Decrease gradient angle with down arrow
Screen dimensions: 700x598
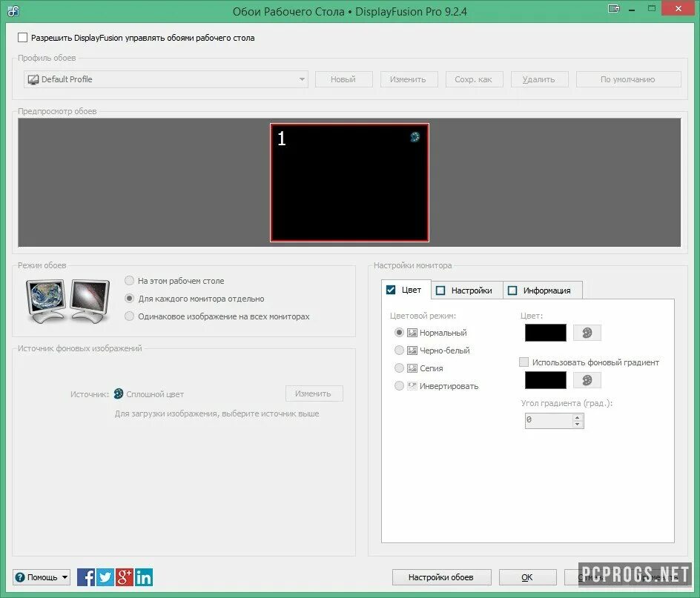tap(577, 424)
